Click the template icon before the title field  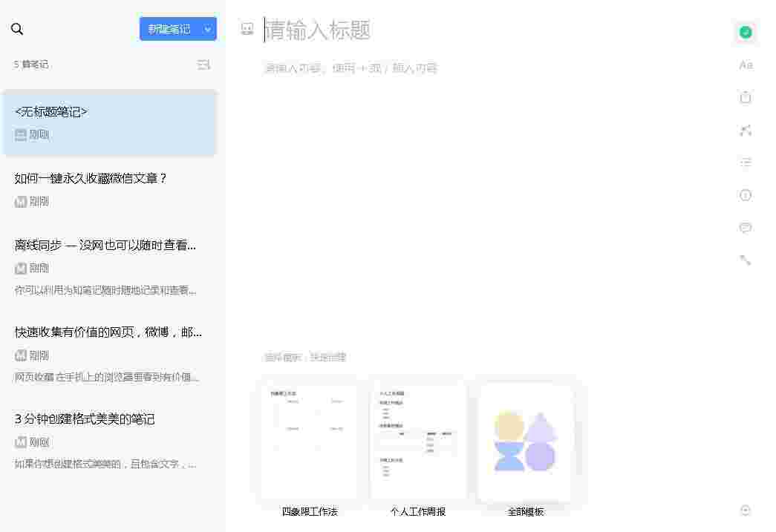pos(247,29)
